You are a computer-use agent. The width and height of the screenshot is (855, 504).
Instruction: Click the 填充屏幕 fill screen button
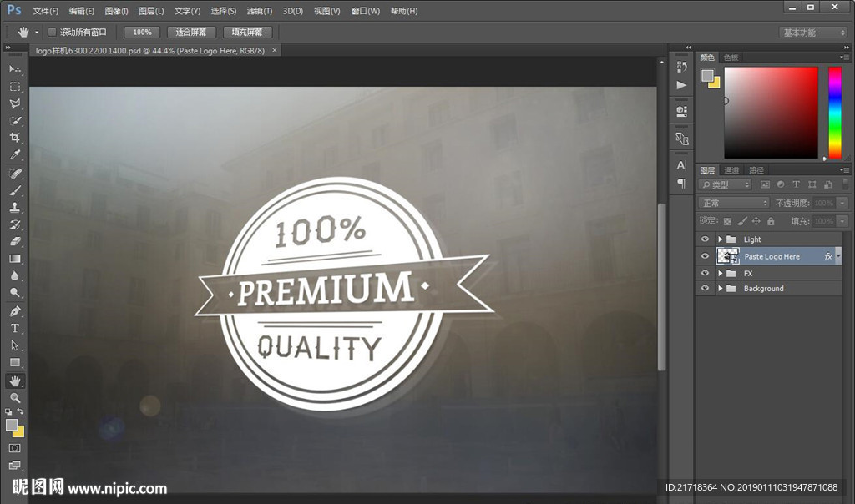247,33
